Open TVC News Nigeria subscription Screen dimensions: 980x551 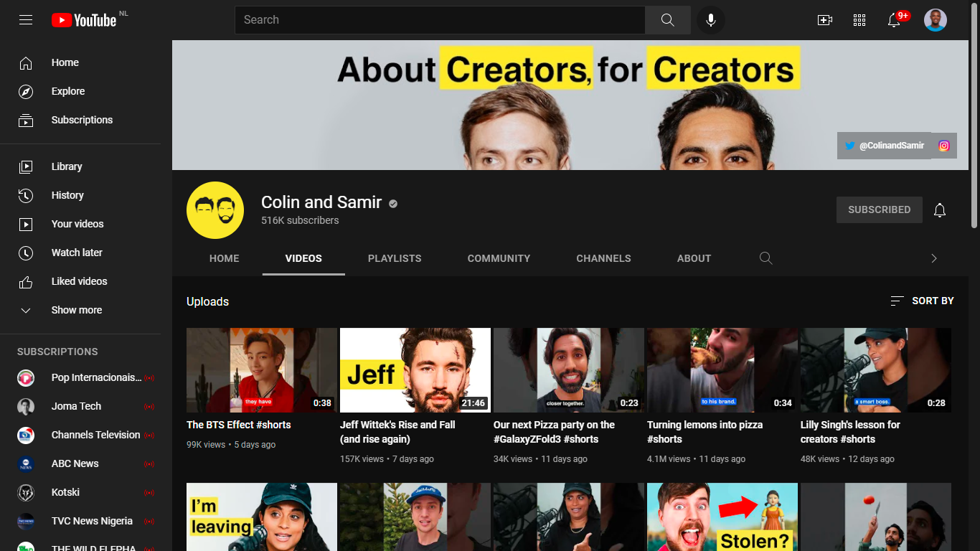pyautogui.click(x=80, y=521)
